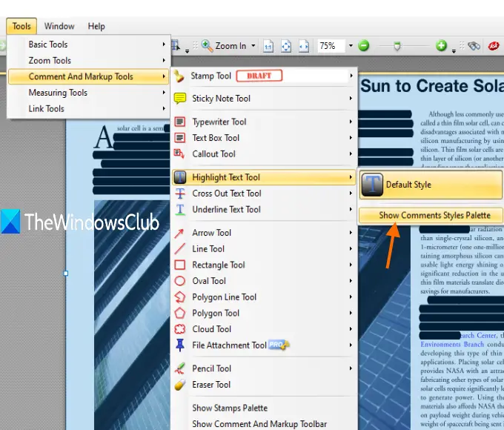The height and width of the screenshot is (430, 504).
Task: Select the Highlight Text Tool entry
Action: coord(264,177)
